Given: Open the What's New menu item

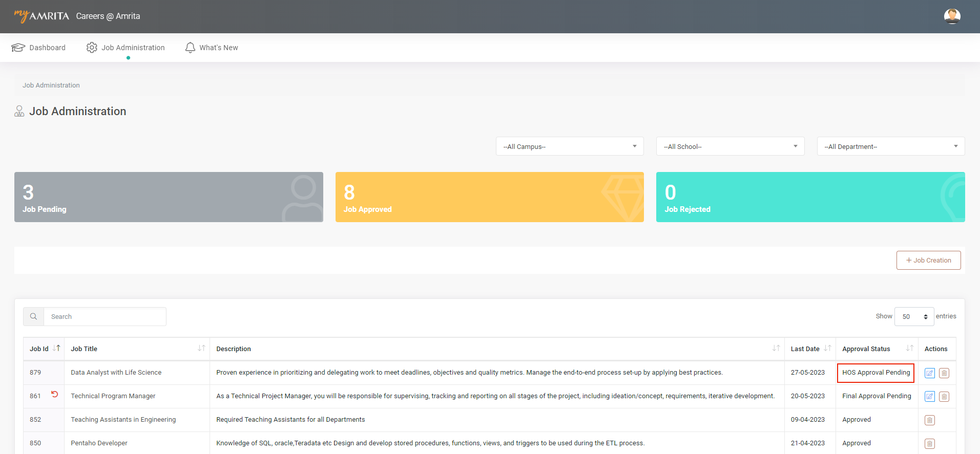Looking at the screenshot, I should click(x=212, y=48).
